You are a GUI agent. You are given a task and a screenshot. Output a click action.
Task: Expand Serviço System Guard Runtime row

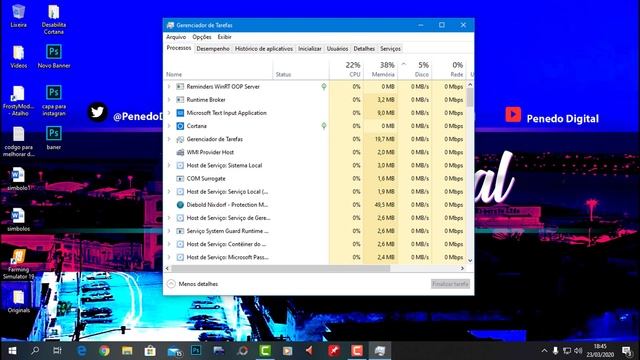click(169, 231)
